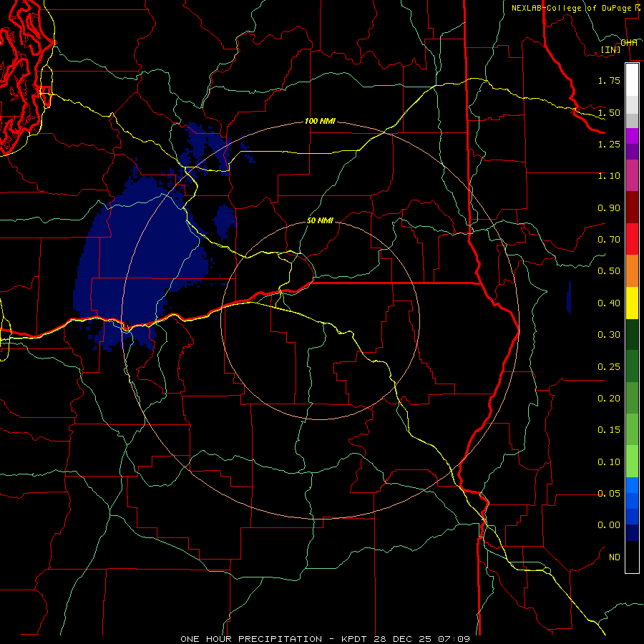
Task: Click the small blue precipitation sliver east of rings
Action: pyautogui.click(x=569, y=297)
